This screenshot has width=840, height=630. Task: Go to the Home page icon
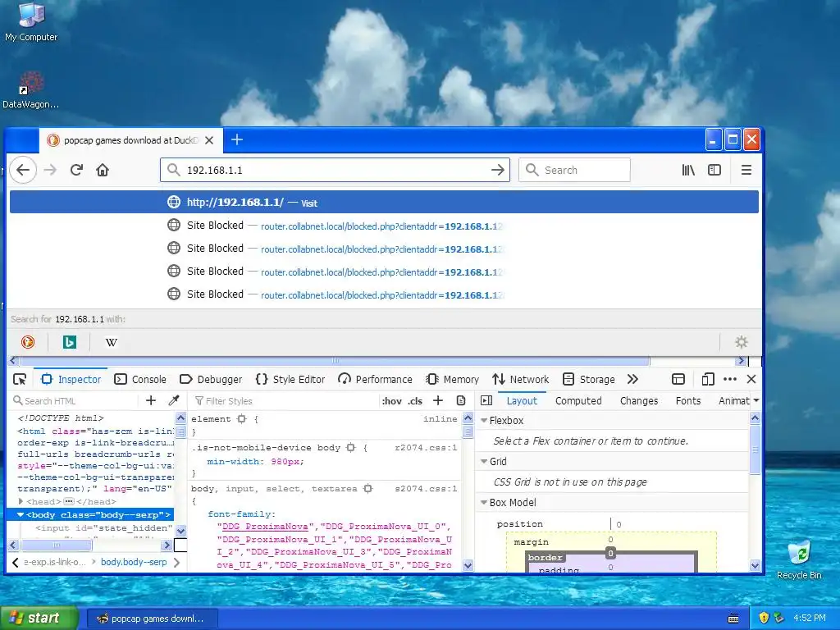click(x=103, y=171)
